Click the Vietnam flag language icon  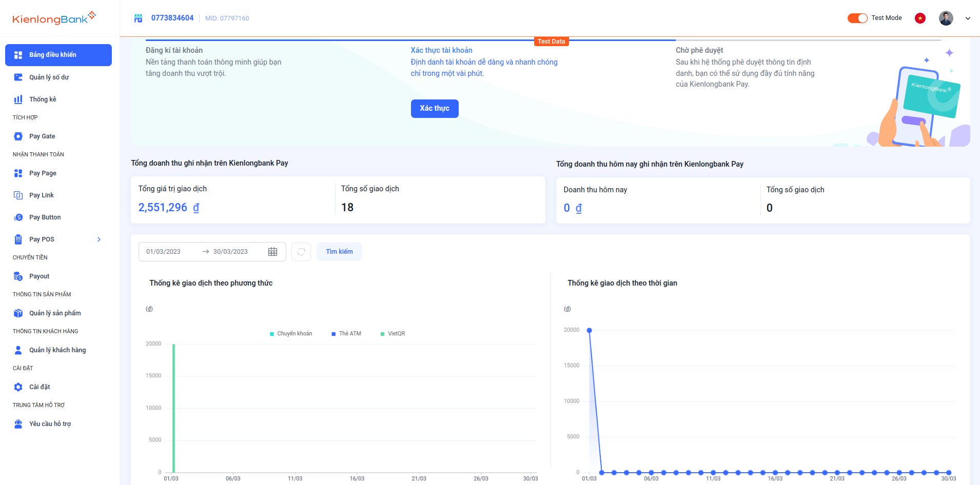(920, 18)
